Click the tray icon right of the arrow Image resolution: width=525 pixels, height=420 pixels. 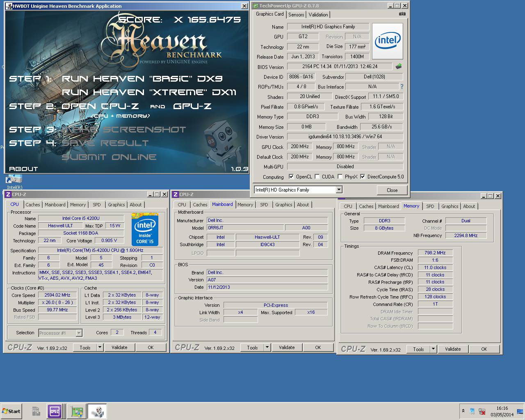[x=472, y=411]
